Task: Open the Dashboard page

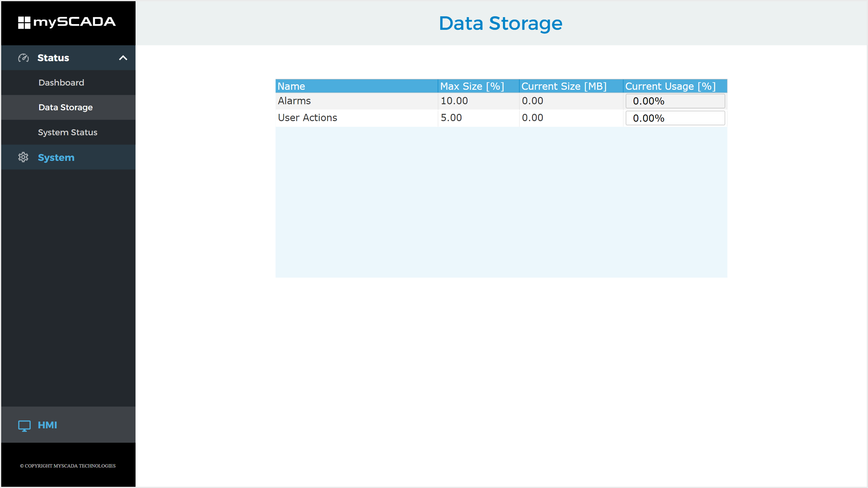Action: 68,83
